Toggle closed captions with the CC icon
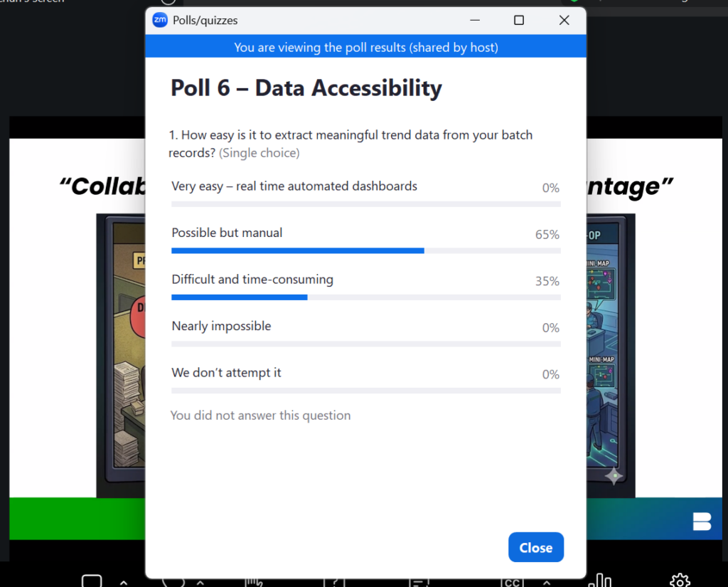 coord(512,582)
